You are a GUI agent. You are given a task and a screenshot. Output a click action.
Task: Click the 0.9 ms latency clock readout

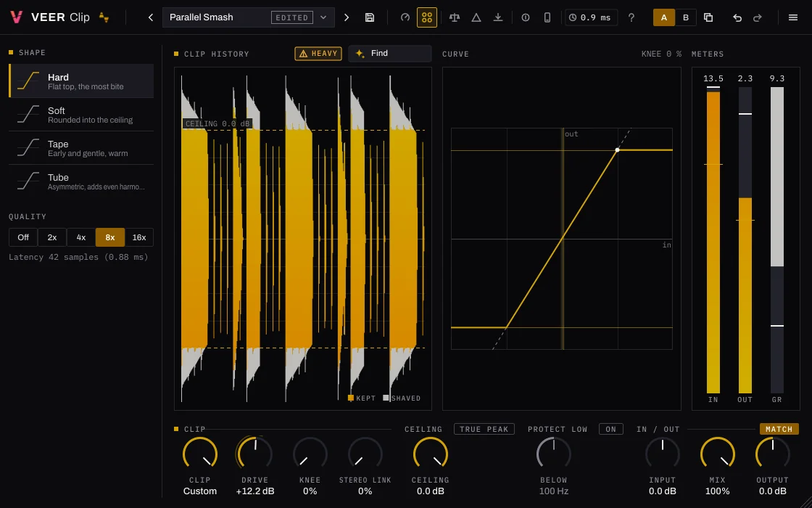point(591,17)
